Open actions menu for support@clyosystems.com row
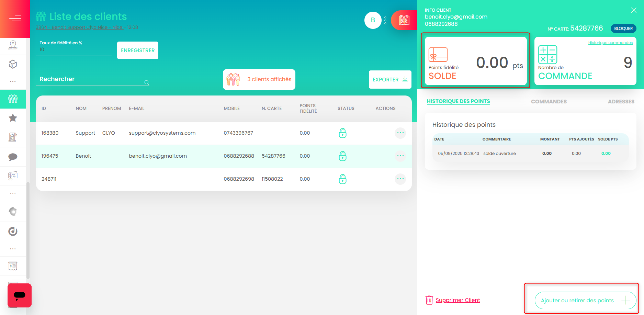Screen dimensions: 644x315 pyautogui.click(x=400, y=133)
